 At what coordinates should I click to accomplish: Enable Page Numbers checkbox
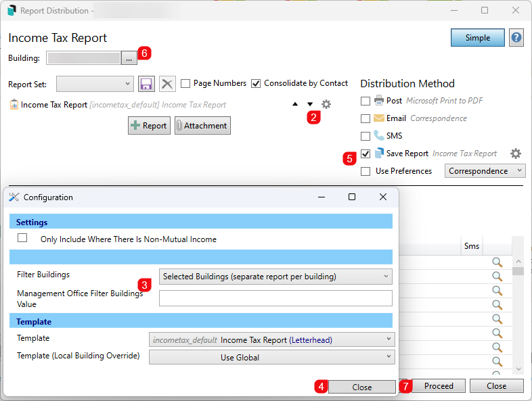coord(185,83)
